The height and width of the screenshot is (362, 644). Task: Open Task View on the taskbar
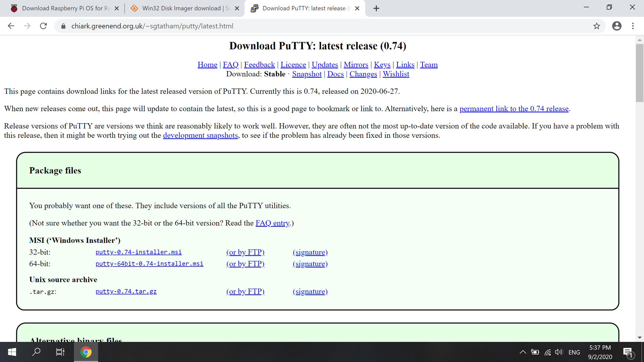60,352
